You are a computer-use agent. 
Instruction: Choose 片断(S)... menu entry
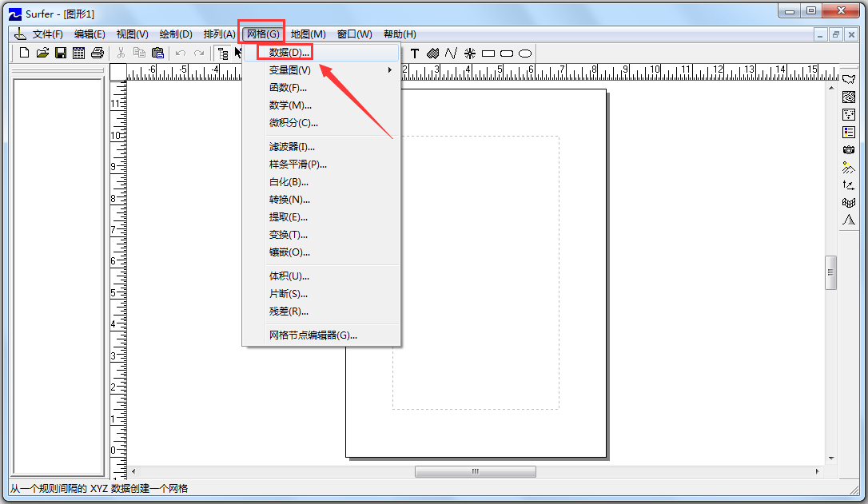point(321,294)
